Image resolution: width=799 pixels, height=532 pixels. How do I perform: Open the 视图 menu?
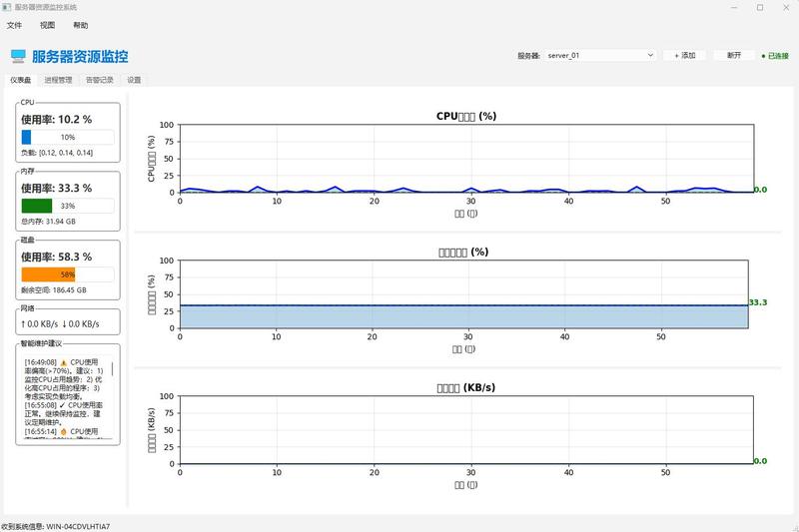point(47,25)
